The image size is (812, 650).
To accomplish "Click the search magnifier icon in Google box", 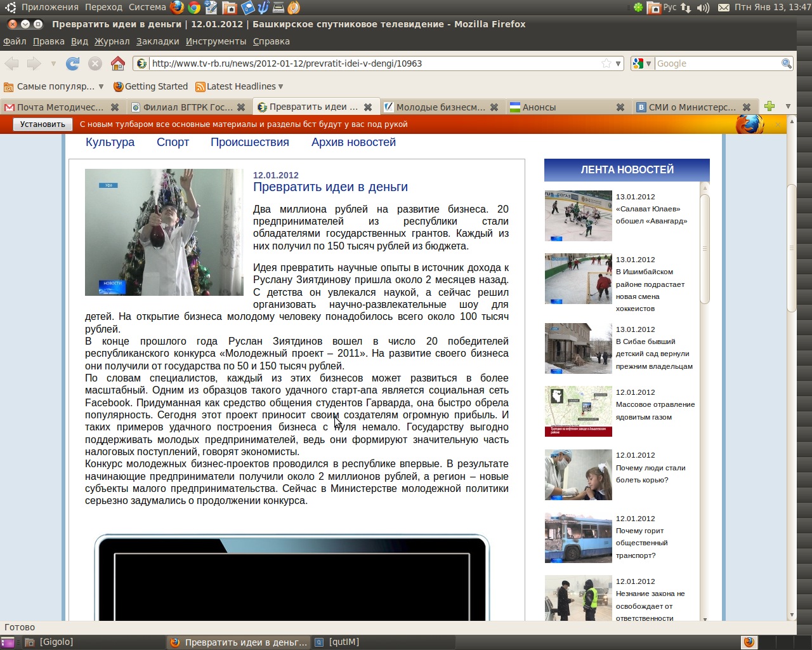I will (x=787, y=63).
